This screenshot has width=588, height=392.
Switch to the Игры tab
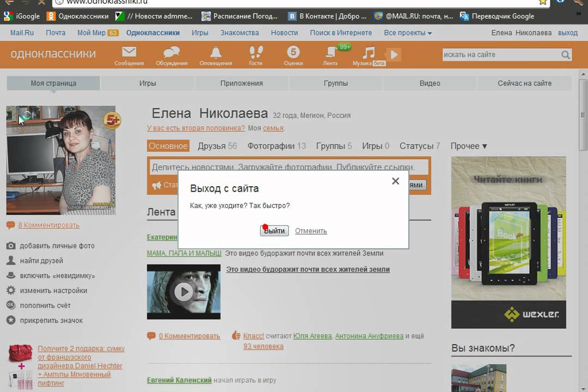(148, 83)
